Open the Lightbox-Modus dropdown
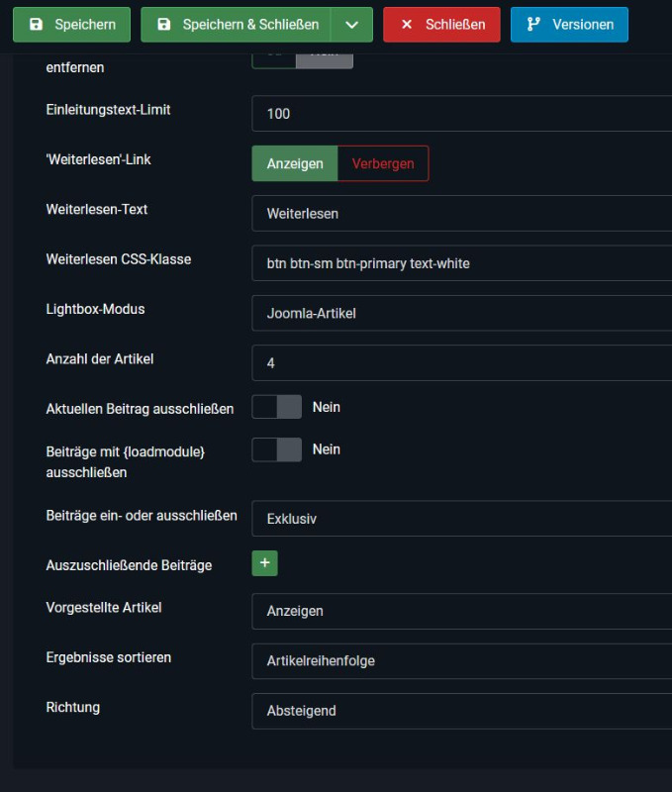 [461, 313]
